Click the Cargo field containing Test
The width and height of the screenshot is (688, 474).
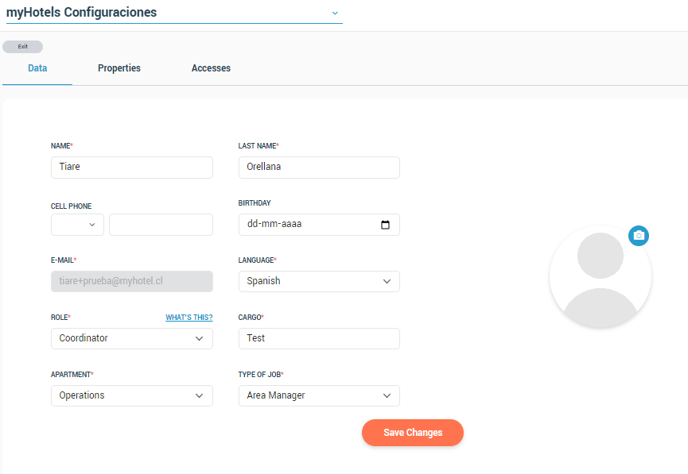[319, 338]
